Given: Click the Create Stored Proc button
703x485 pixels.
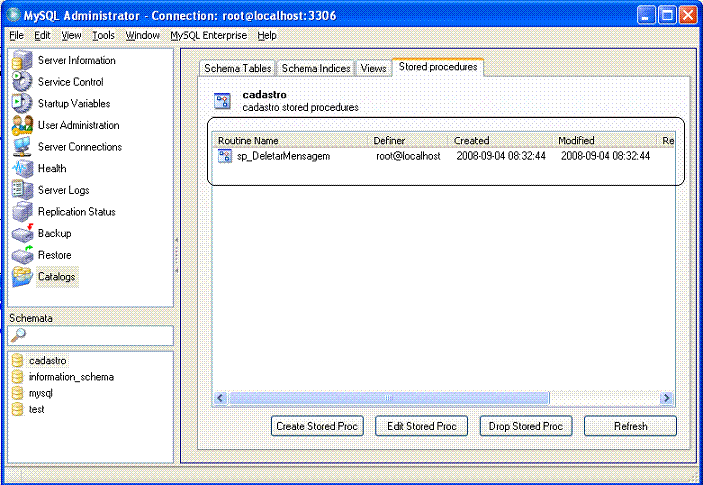Looking at the screenshot, I should click(317, 426).
